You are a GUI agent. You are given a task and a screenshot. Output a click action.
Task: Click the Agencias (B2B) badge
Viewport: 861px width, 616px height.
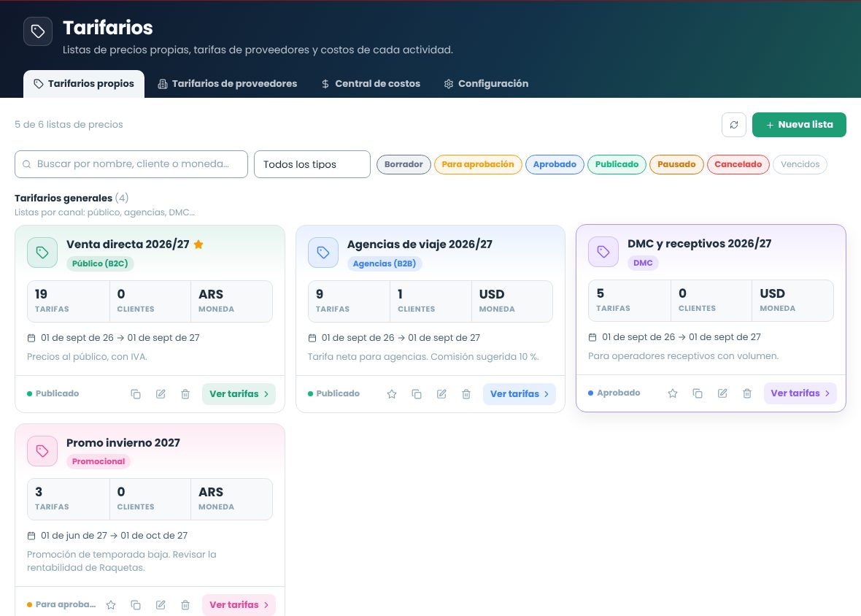385,263
